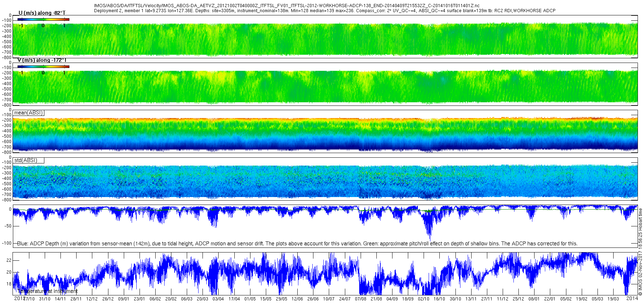Click the '26/06' date tick label
This screenshot has height=304, width=644.
[313, 299]
